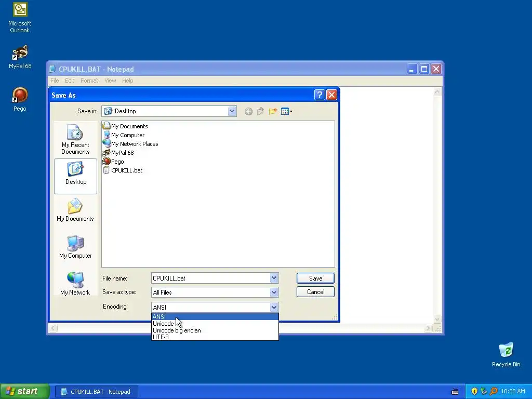Click the File name input field
This screenshot has height=399, width=532.
point(211,278)
